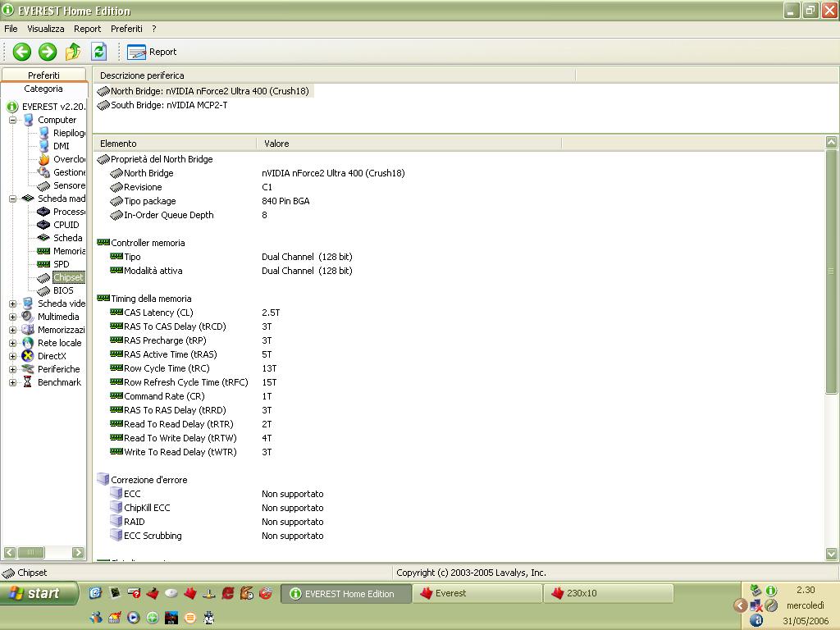The height and width of the screenshot is (630, 840).
Task: Click the system tray clock showing 2.30
Action: pyautogui.click(x=806, y=590)
